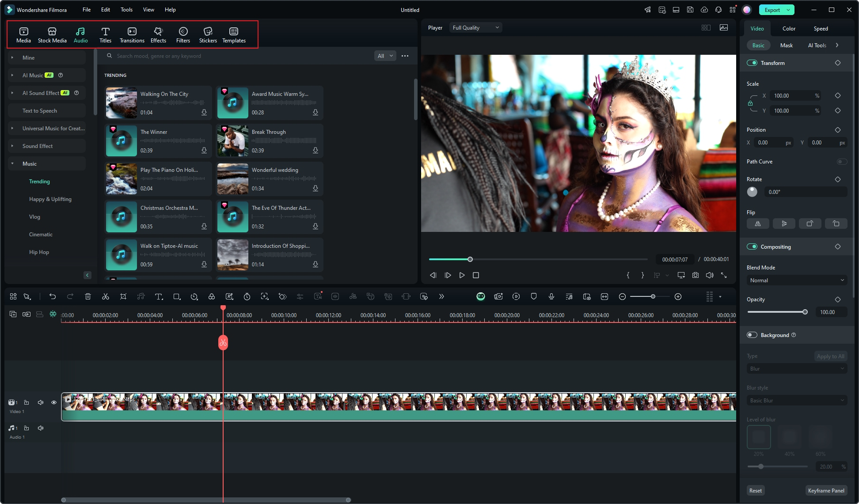Open the All filter dropdown
The height and width of the screenshot is (504, 859).
point(385,56)
